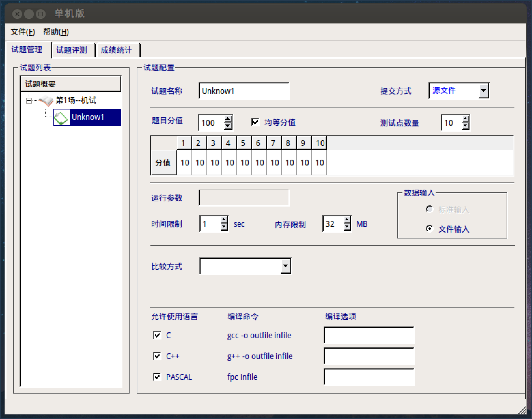Image resolution: width=532 pixels, height=419 pixels.
Task: Click the 试题概要 column header
Action: point(70,84)
